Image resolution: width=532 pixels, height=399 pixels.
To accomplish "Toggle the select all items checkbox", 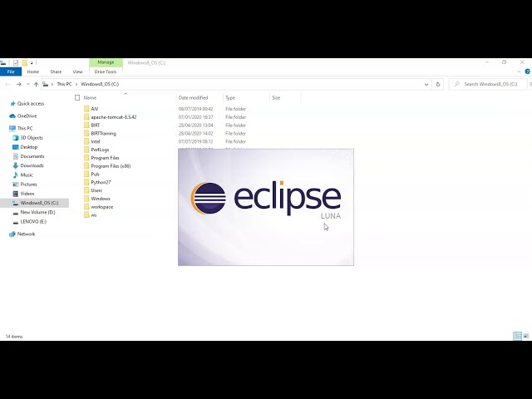I will click(x=77, y=98).
